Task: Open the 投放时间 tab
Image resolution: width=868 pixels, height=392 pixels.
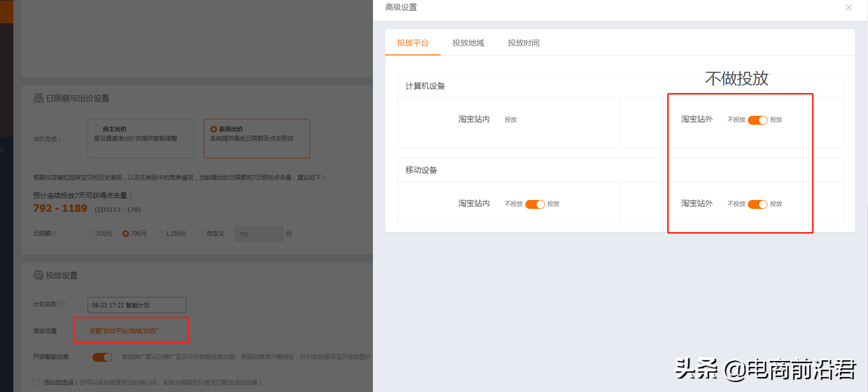Action: pos(523,43)
